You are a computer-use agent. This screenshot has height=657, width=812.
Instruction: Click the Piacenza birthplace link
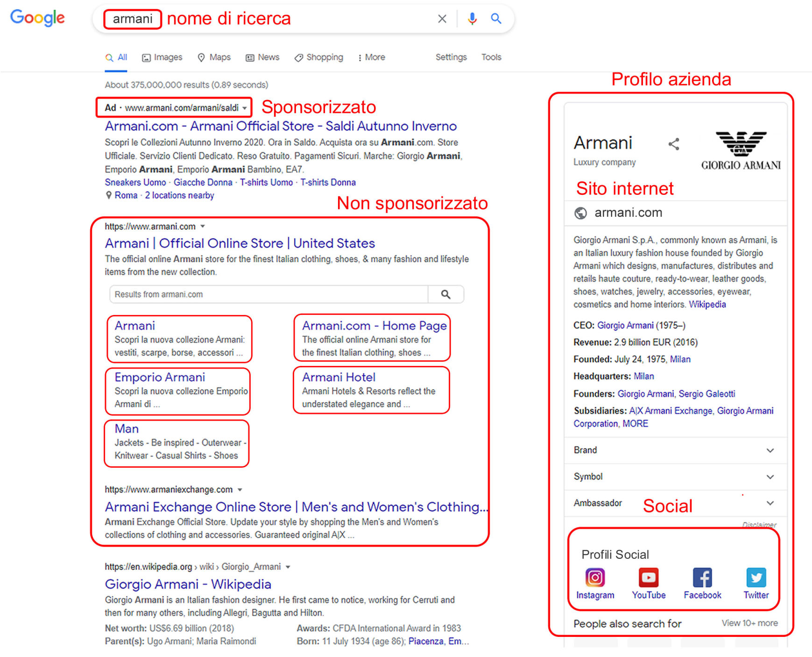tap(425, 641)
